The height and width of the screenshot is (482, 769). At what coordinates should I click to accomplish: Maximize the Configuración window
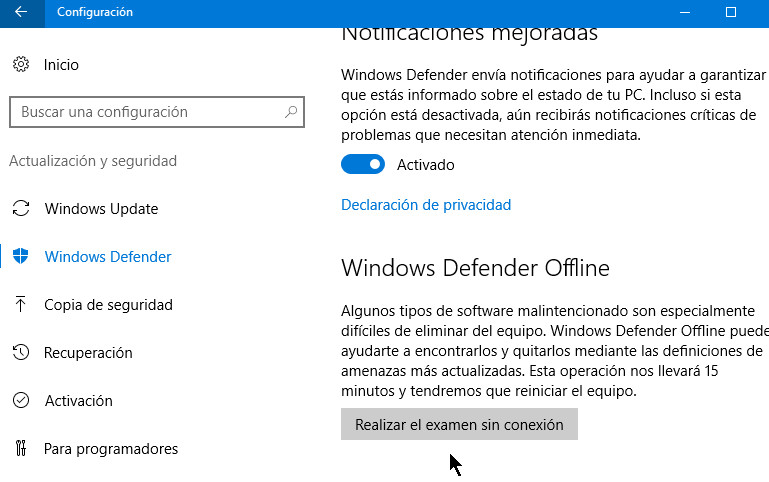(731, 12)
